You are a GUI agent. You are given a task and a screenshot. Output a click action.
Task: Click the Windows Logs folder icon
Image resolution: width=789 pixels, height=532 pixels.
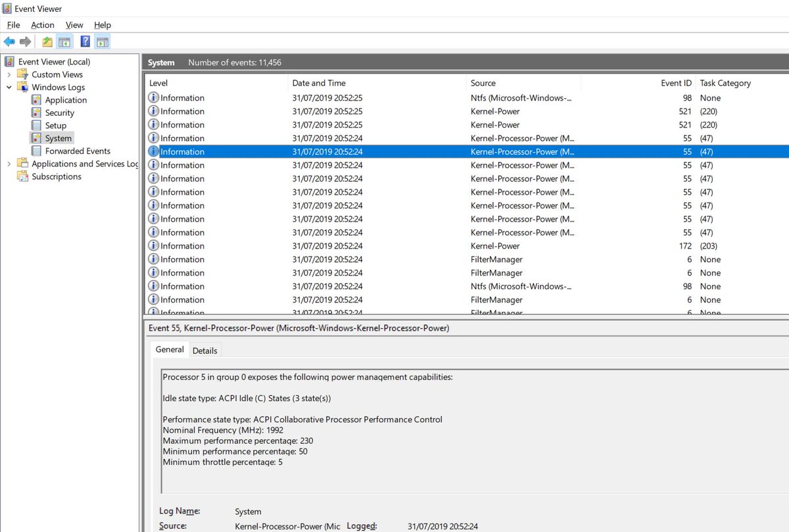tap(23, 87)
